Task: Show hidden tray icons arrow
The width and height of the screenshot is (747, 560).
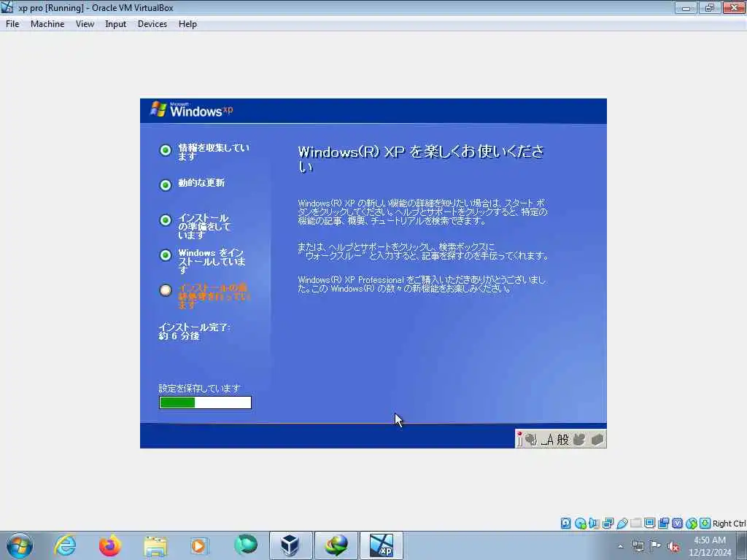Action: pos(620,546)
